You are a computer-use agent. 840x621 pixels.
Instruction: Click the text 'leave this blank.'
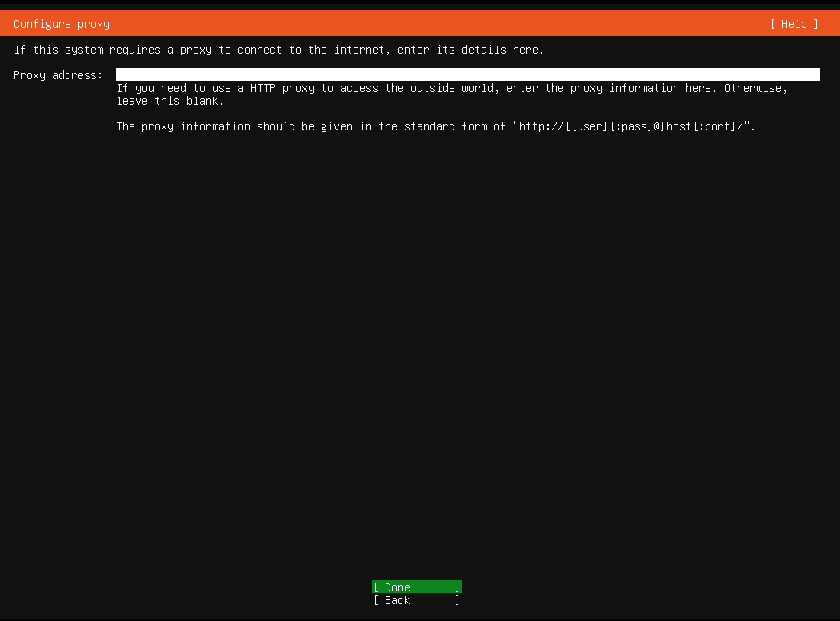pos(170,101)
